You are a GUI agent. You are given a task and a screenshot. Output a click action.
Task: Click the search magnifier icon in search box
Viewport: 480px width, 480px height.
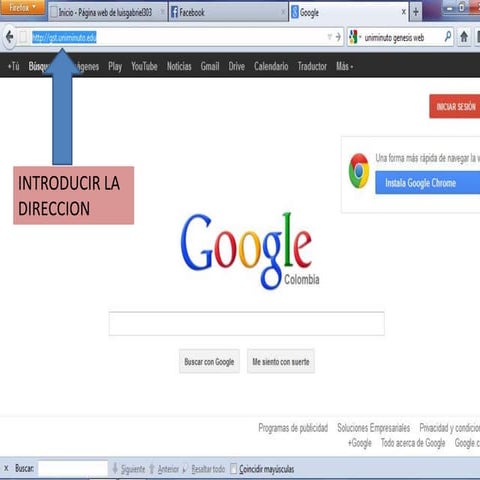coord(448,36)
